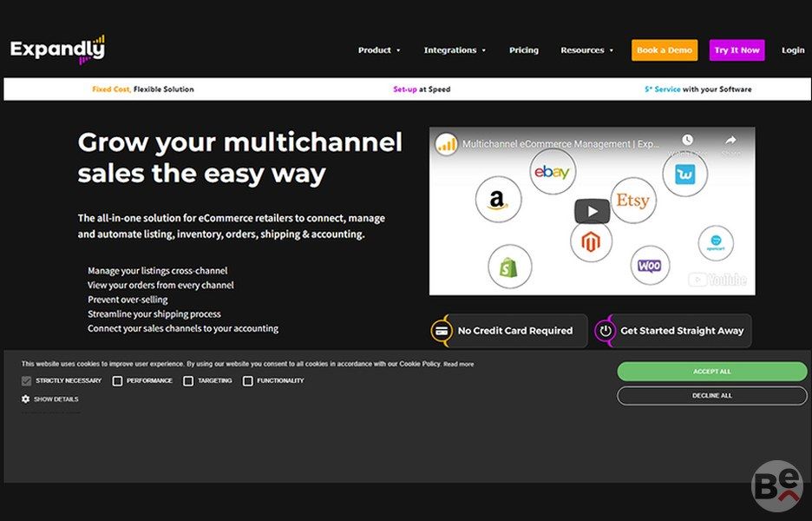Click the Shopify bag icon
Screen dimensions: 812x521
(x=509, y=267)
